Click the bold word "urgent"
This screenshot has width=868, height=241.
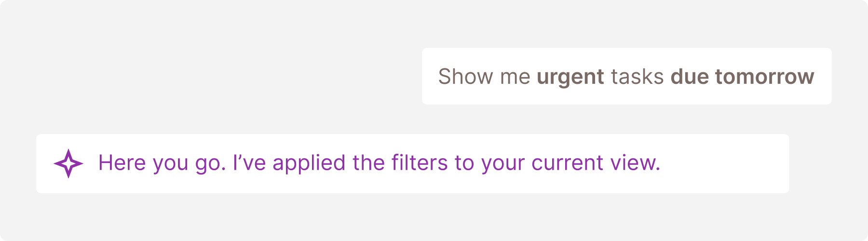tap(570, 77)
